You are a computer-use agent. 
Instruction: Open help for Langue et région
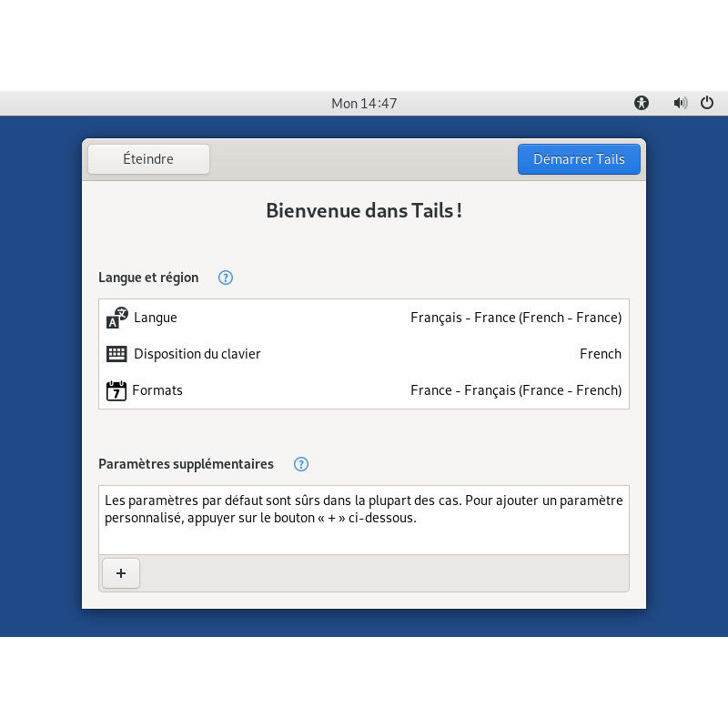pyautogui.click(x=225, y=278)
